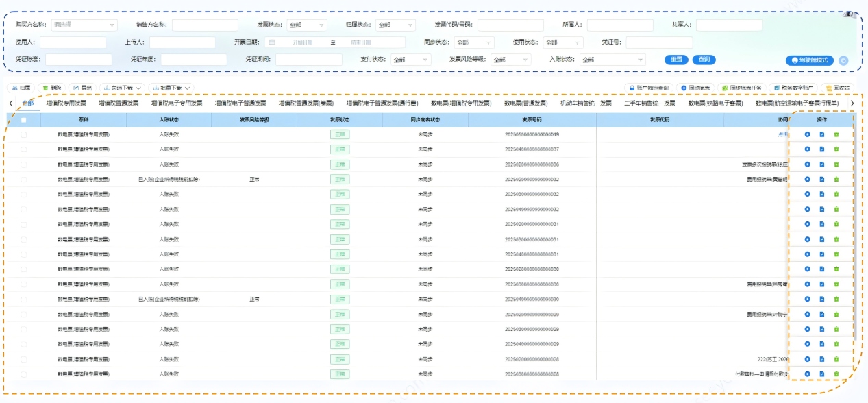This screenshot has width=868, height=403.
Task: Click the round settings icon beside 驾驶舱模式
Action: (x=843, y=60)
